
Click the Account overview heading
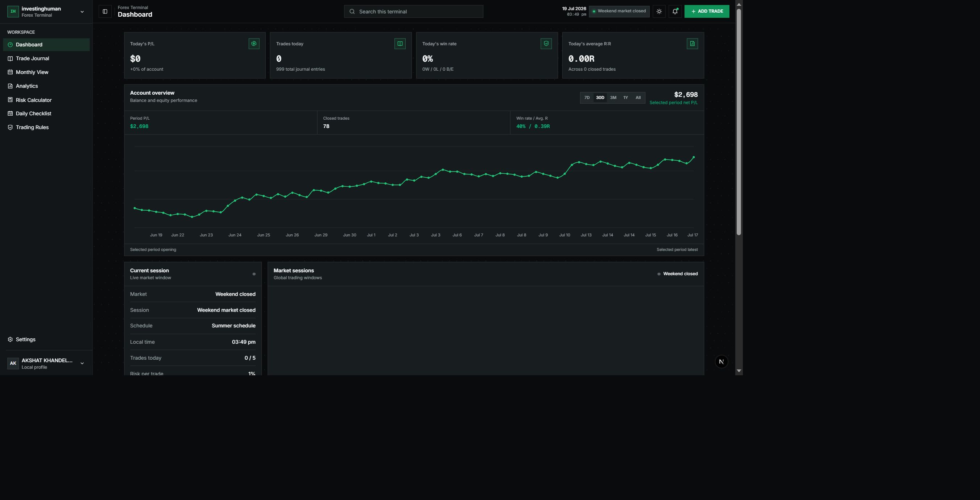pyautogui.click(x=152, y=93)
